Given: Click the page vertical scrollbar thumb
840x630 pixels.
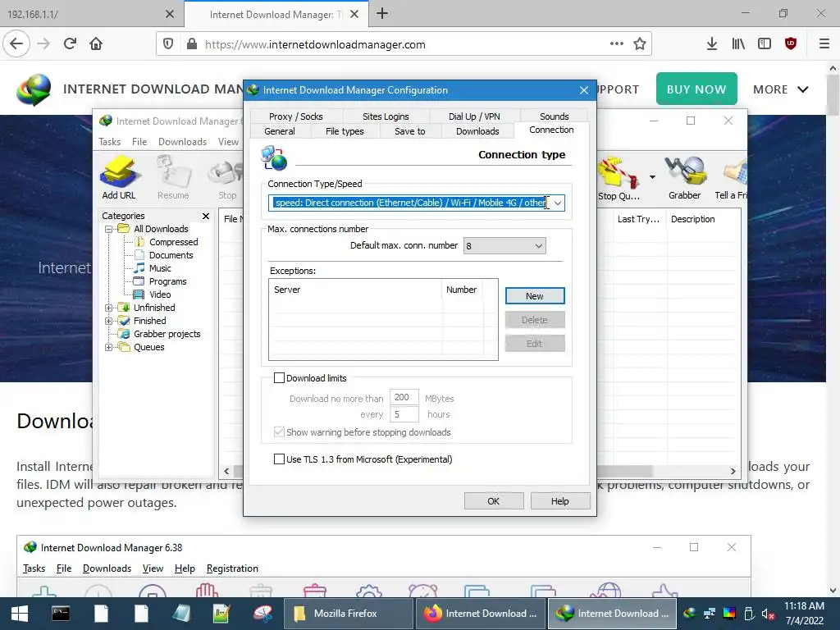Looking at the screenshot, I should point(833,94).
